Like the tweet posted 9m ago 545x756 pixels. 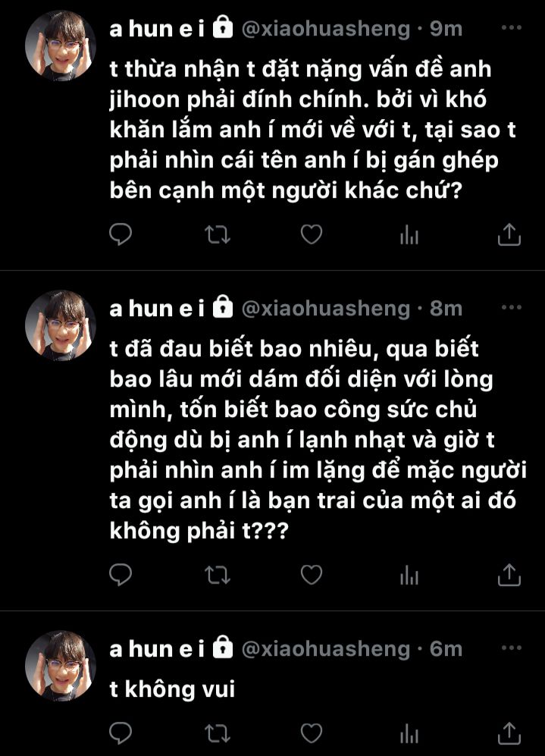click(x=312, y=234)
